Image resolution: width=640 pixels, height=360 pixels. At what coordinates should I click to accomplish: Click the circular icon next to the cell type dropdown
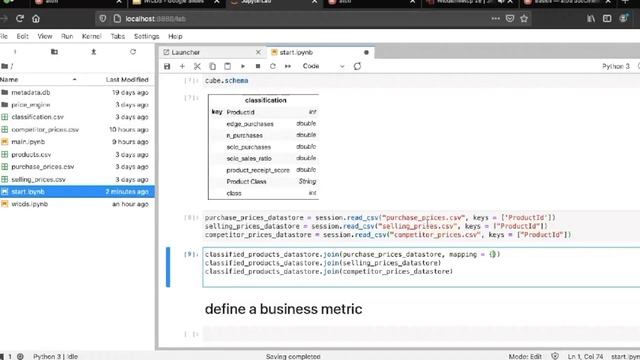[x=357, y=66]
